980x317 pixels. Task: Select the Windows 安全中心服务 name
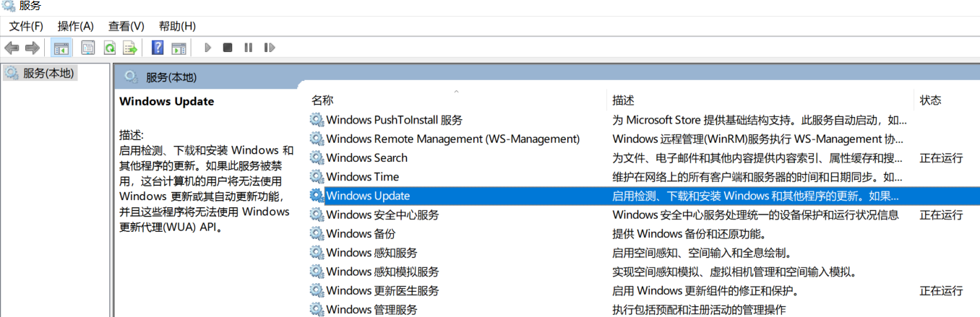pyautogui.click(x=382, y=214)
